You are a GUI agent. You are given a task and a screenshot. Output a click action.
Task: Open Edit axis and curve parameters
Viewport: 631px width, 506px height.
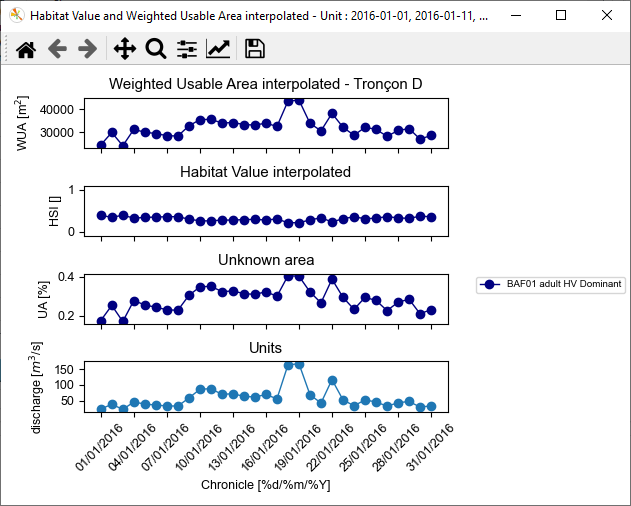[218, 48]
